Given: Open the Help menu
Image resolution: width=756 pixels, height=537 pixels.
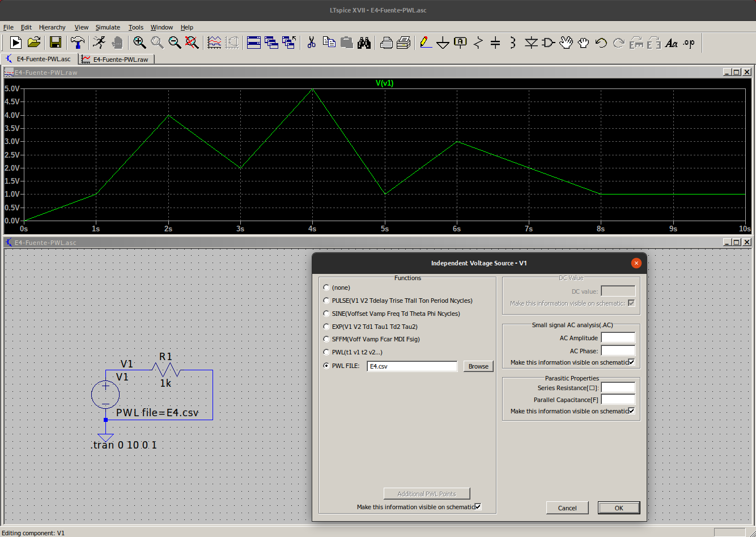Looking at the screenshot, I should (187, 27).
